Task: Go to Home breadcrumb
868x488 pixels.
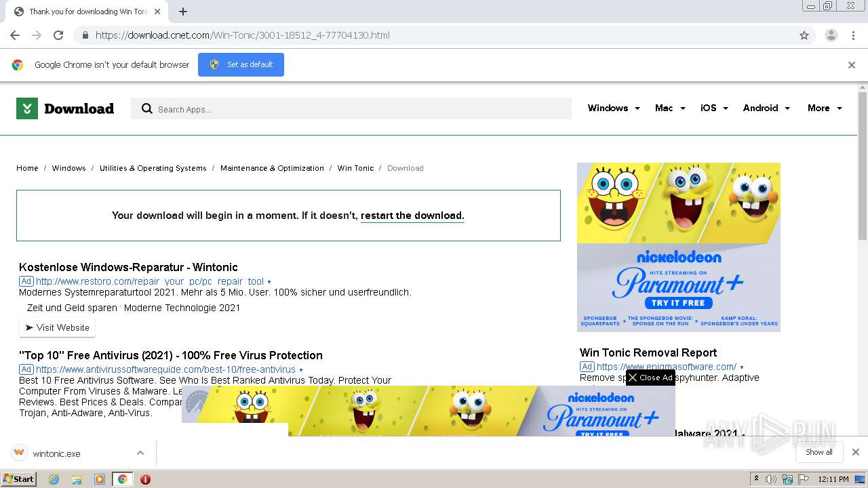Action: (27, 168)
